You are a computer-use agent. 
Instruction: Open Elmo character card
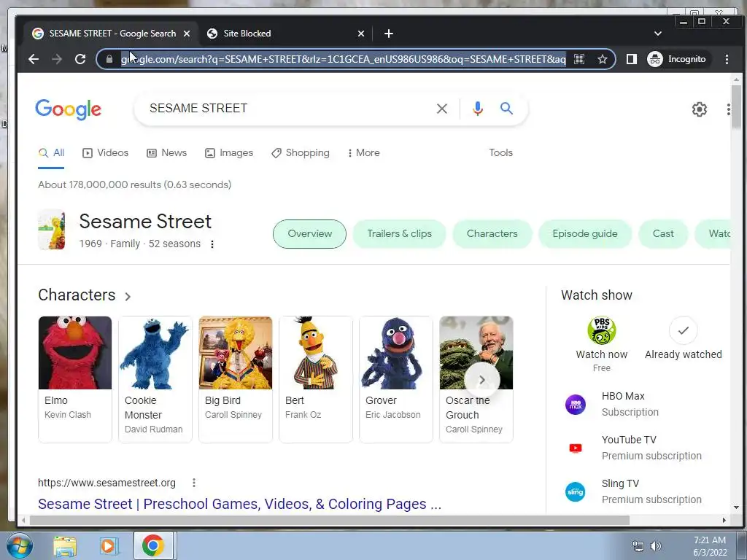click(75, 379)
